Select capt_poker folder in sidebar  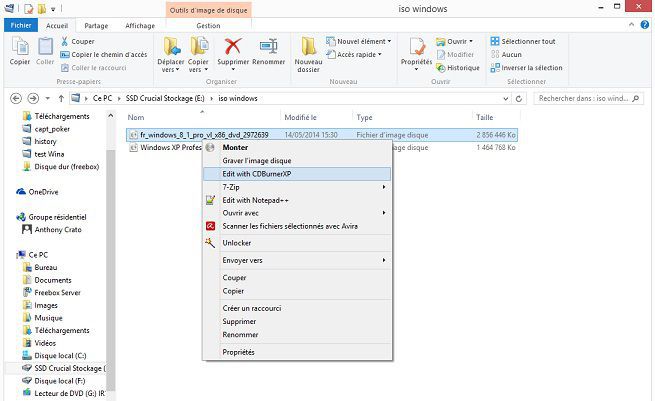[x=46, y=129]
